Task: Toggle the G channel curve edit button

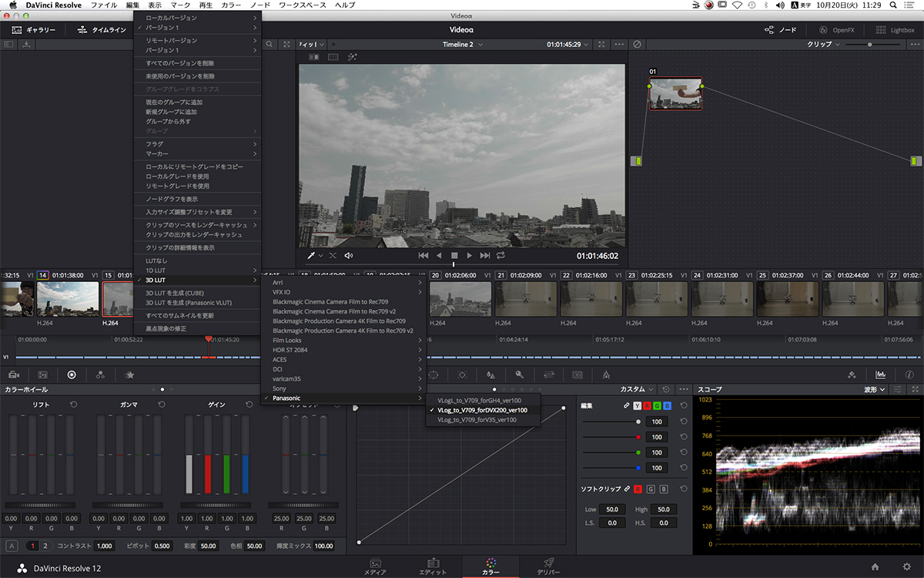Action: click(x=657, y=405)
